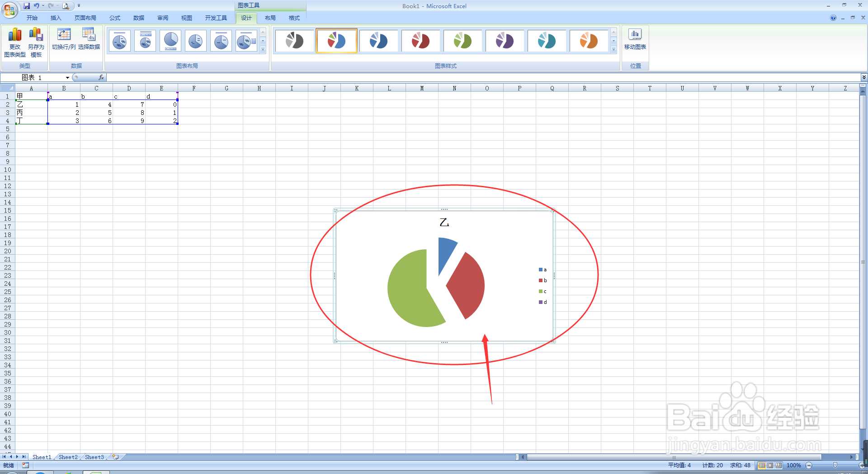Click the zoom out minus button
Viewport: 868px width, 474px height.
(809, 465)
